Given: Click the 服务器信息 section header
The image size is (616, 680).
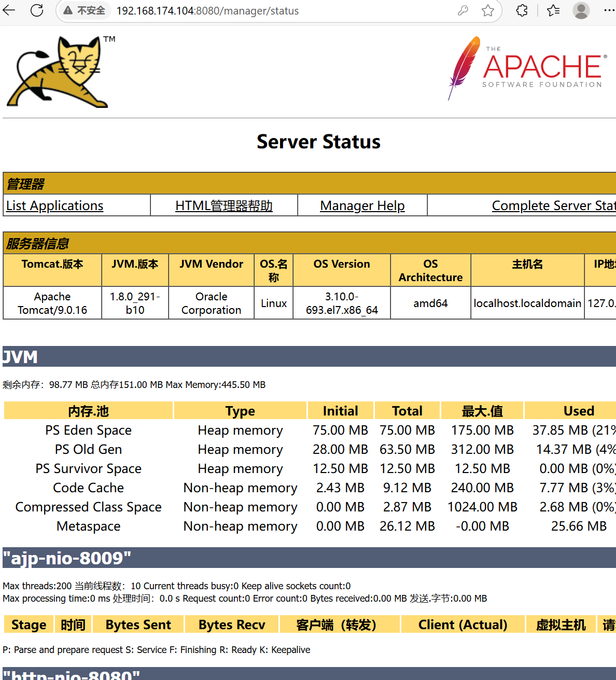Looking at the screenshot, I should [309, 243].
